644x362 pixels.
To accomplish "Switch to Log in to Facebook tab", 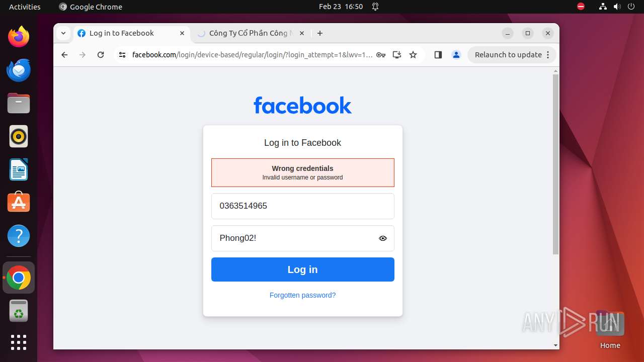I will coord(132,33).
